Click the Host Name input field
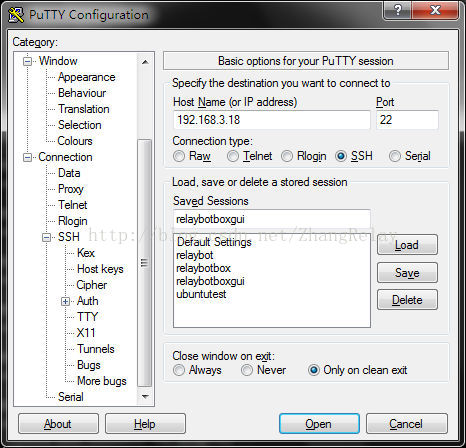The height and width of the screenshot is (448, 466). point(272,120)
